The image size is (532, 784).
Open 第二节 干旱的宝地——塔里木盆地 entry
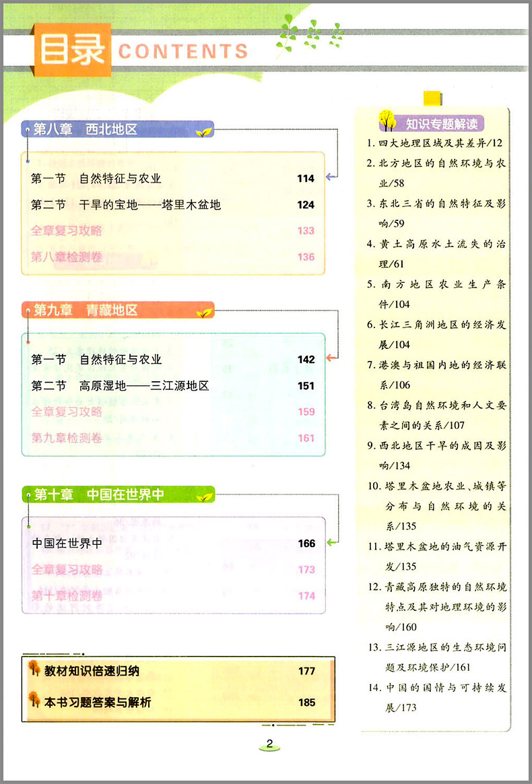(x=126, y=205)
